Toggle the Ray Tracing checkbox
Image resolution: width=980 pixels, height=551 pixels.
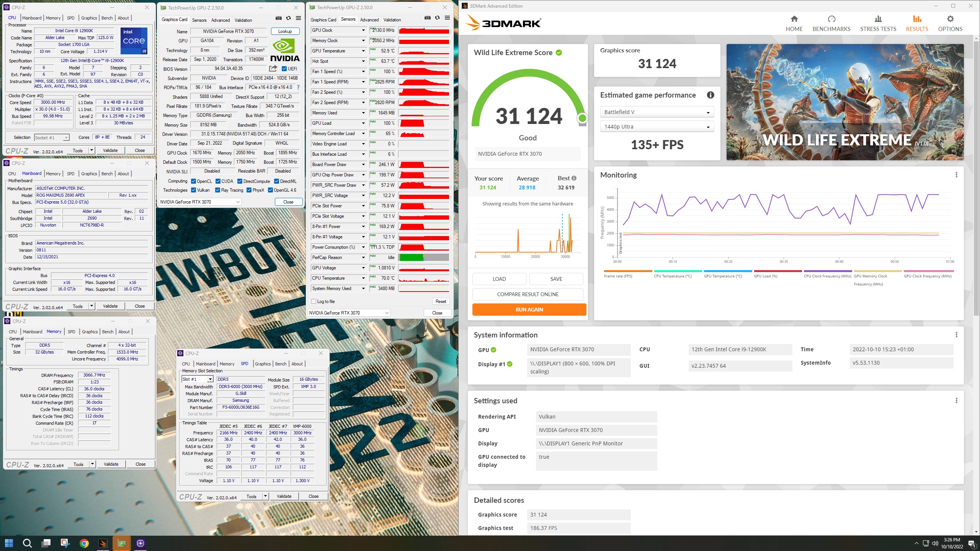click(218, 190)
